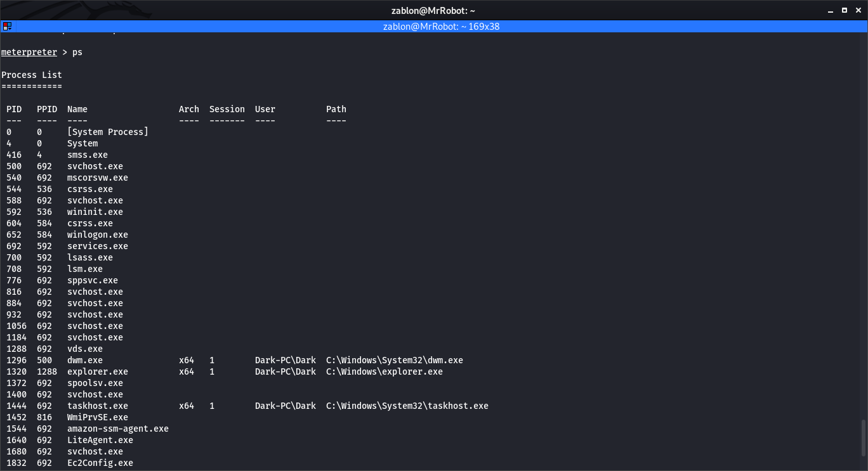Click the path C:\Windows\System32\dwm.exe

click(x=395, y=360)
